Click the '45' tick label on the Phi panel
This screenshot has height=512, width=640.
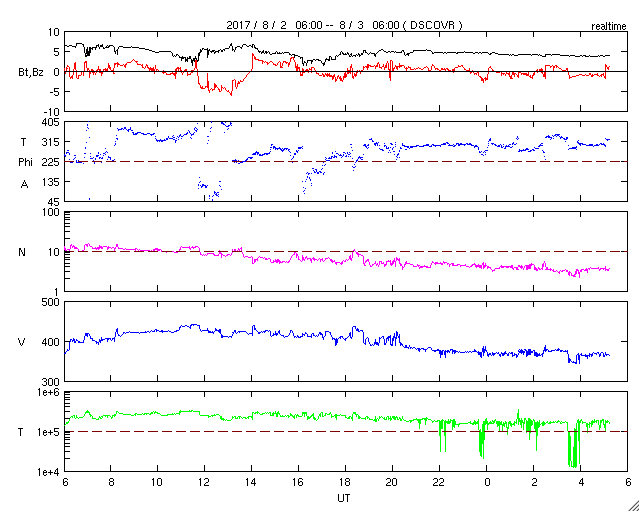(x=54, y=202)
